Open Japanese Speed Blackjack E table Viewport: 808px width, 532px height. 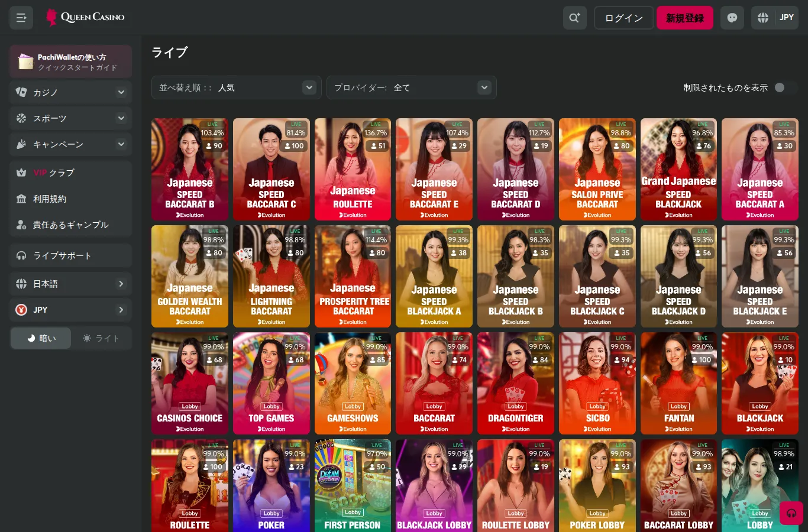tap(760, 276)
